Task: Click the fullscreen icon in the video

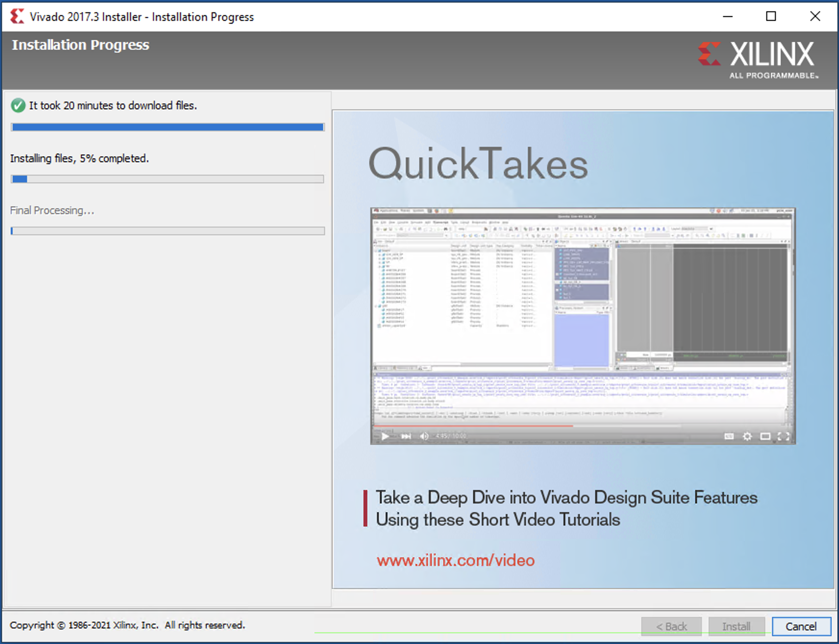Action: [x=783, y=436]
